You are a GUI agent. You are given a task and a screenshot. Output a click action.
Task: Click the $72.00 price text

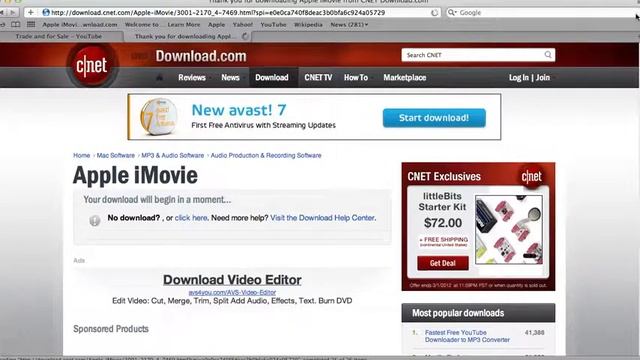[443, 223]
